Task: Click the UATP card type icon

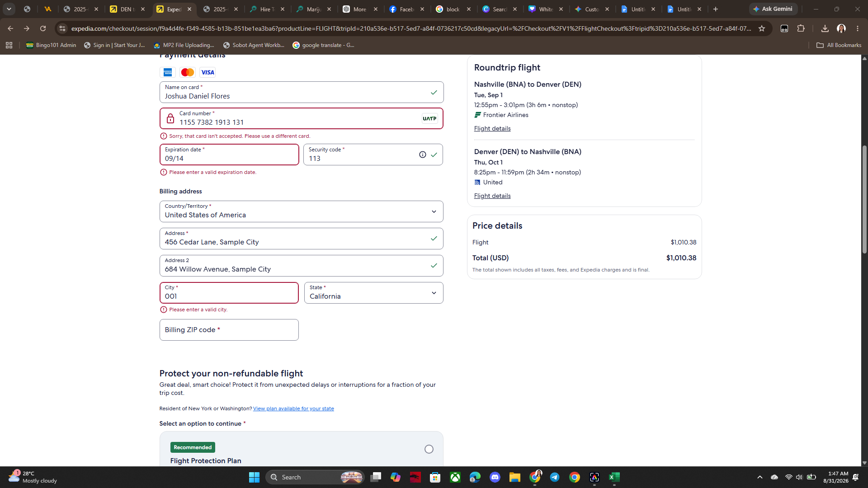Action: (x=429, y=118)
